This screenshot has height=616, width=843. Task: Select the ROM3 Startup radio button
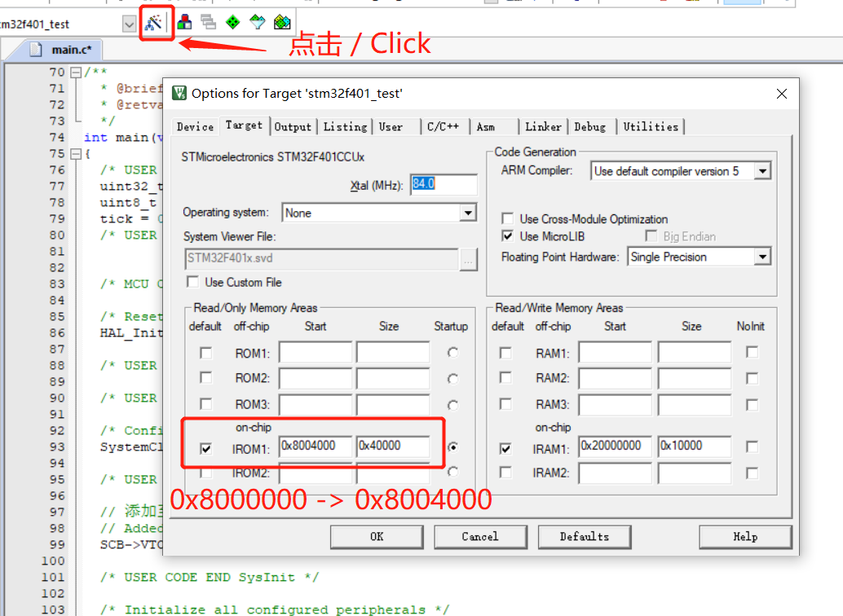click(x=453, y=405)
